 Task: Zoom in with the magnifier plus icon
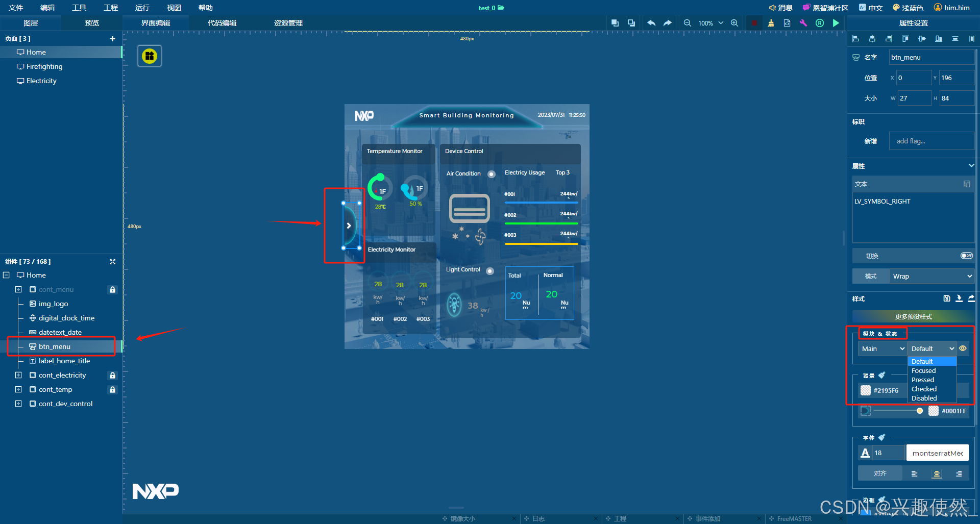pos(734,23)
